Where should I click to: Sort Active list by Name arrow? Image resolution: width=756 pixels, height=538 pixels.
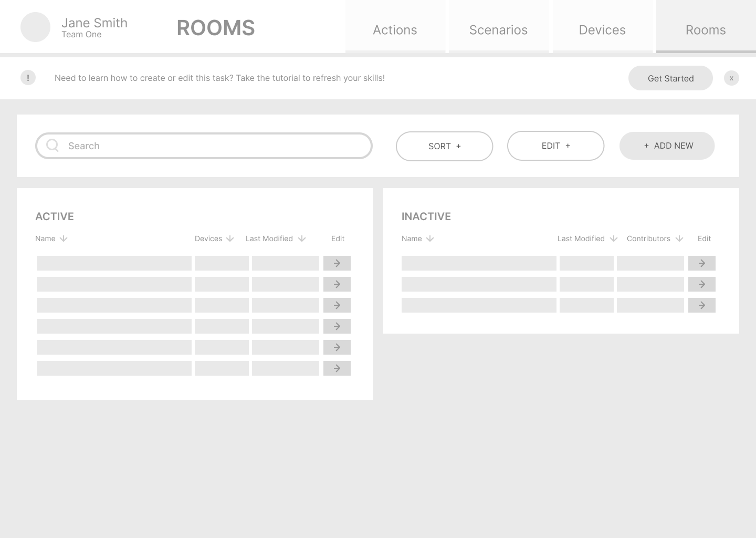pyautogui.click(x=64, y=239)
